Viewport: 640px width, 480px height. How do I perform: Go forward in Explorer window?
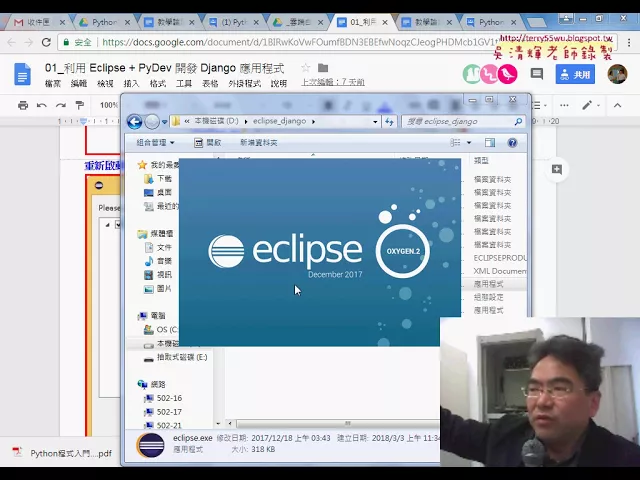click(152, 121)
